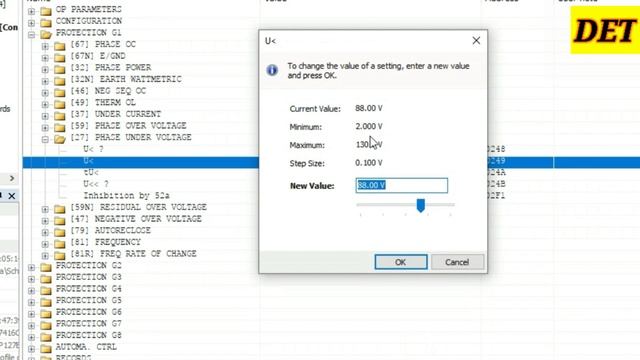Click the PROTECTION G2 folder icon
Image resolution: width=640 pixels, height=360 pixels.
click(46, 267)
